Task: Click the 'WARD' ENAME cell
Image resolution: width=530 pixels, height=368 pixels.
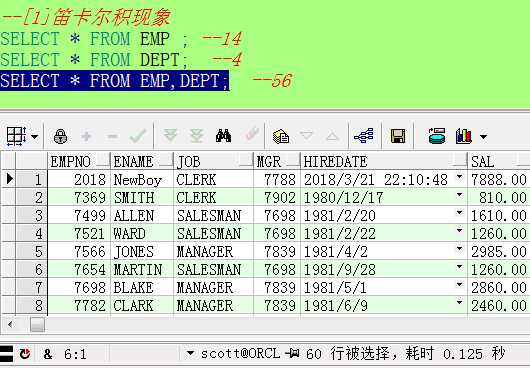Action: pyautogui.click(x=142, y=234)
